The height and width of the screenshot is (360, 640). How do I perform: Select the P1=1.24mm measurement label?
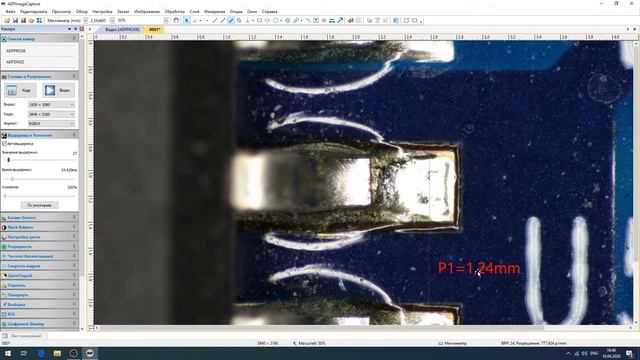[479, 268]
